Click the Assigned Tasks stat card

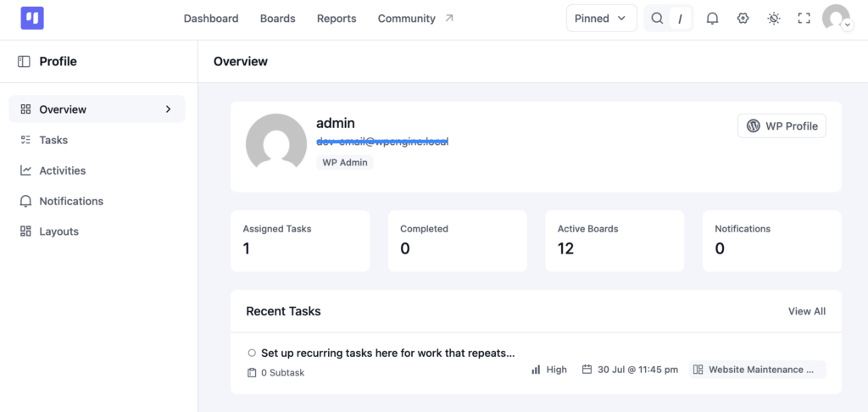click(x=300, y=241)
